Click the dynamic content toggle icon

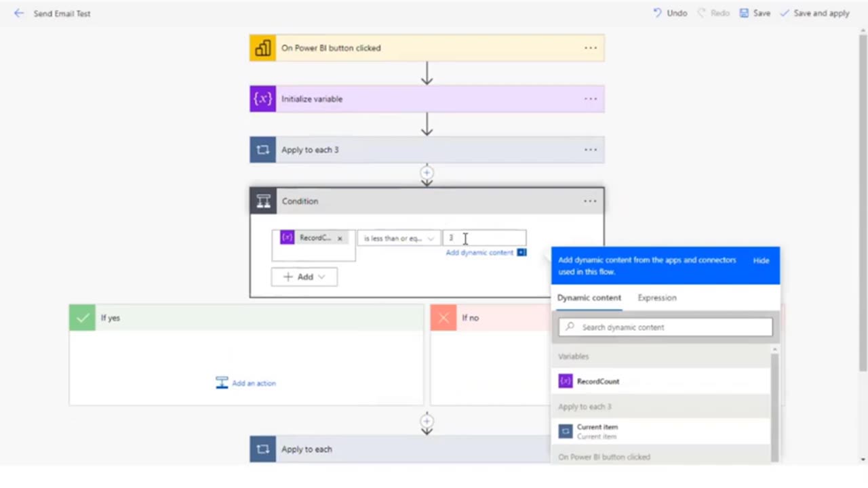point(521,252)
